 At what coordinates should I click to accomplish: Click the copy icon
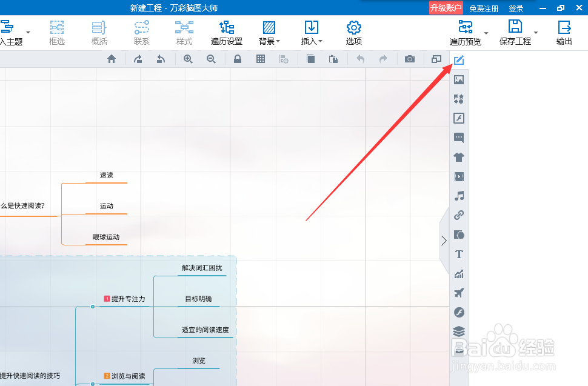coord(310,59)
